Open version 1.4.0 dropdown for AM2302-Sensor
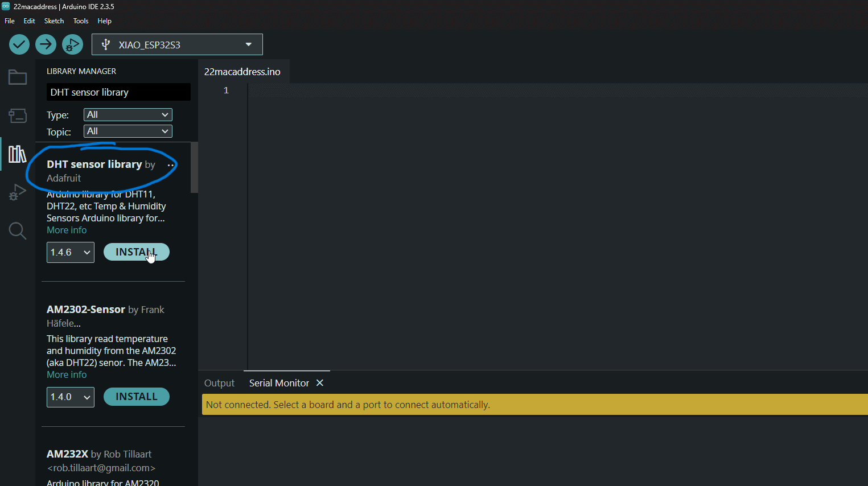Screen dimensions: 868x486 point(71,397)
